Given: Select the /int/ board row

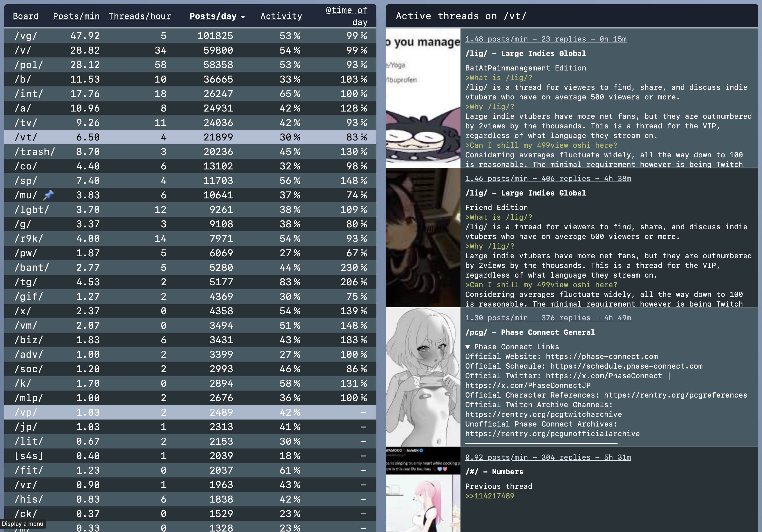Looking at the screenshot, I should 190,94.
